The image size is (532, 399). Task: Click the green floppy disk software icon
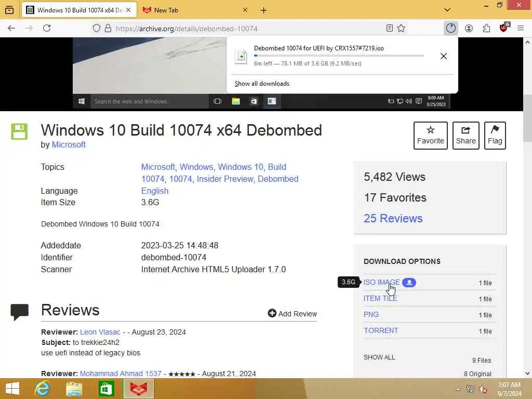[x=19, y=131]
